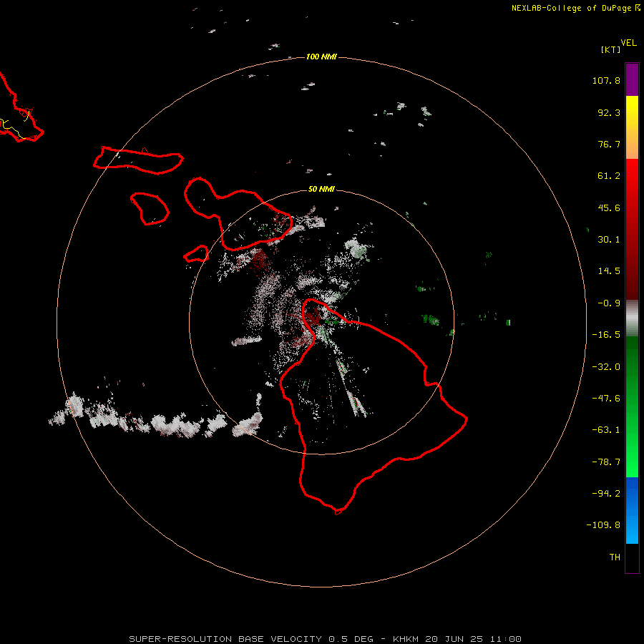Click the -16.5 velocity scale value

pos(606,335)
